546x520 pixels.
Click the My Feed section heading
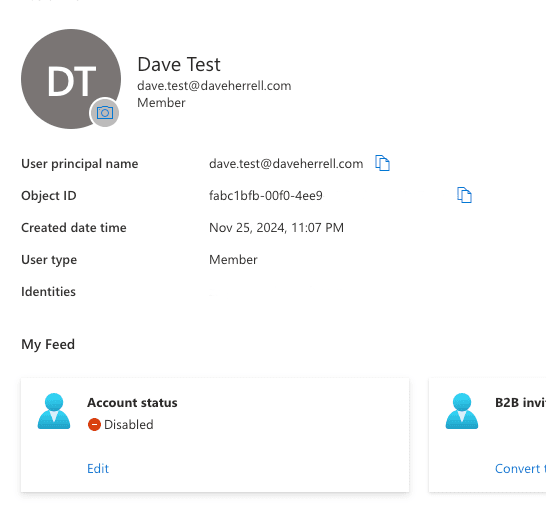48,344
